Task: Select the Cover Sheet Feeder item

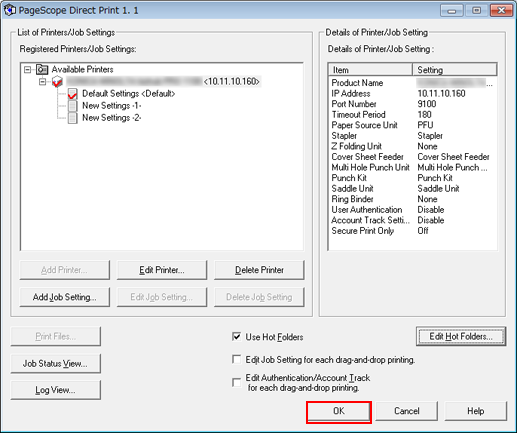Action: pyautogui.click(x=367, y=157)
